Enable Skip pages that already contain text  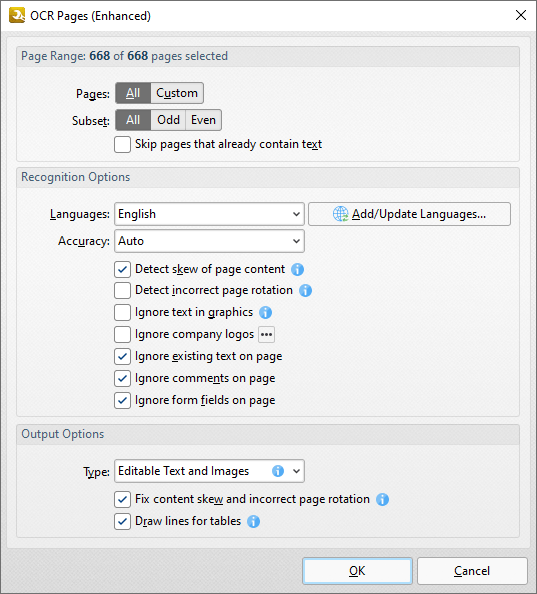click(x=122, y=144)
